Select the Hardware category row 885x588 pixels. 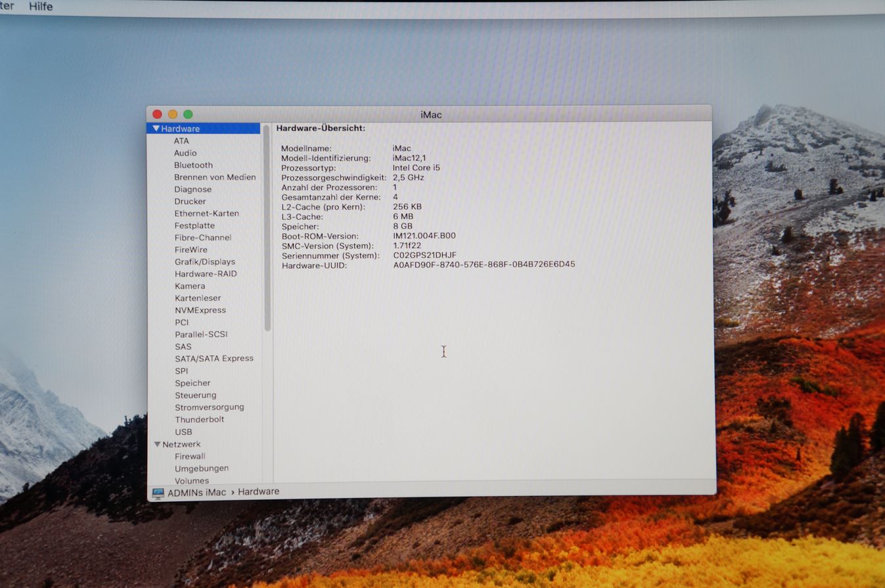(x=204, y=129)
